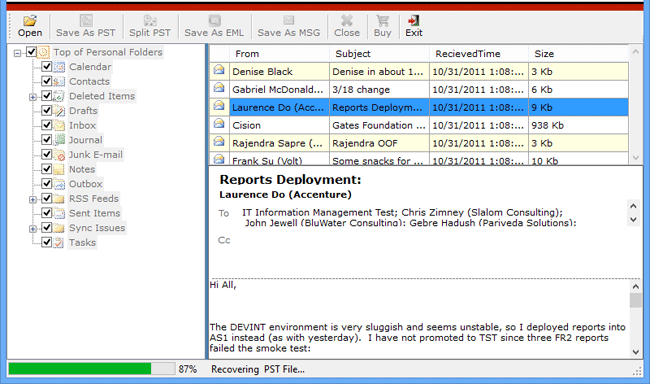The height and width of the screenshot is (386, 651).
Task: Select the "Gates Foundation ..." subject cell
Action: tap(379, 125)
